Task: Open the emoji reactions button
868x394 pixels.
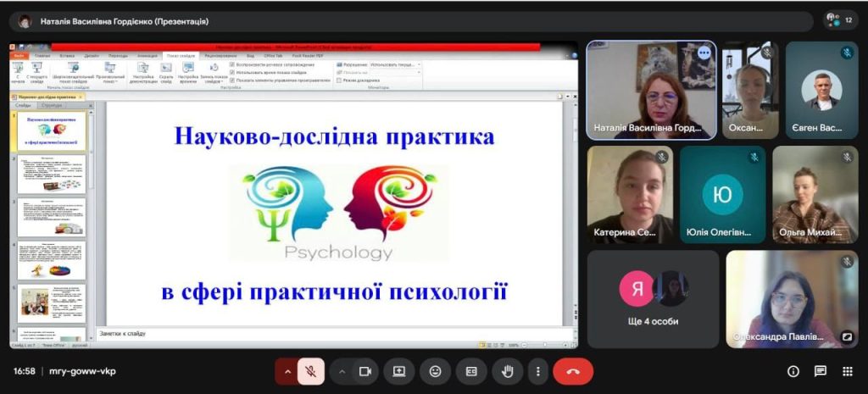Action: [435, 371]
